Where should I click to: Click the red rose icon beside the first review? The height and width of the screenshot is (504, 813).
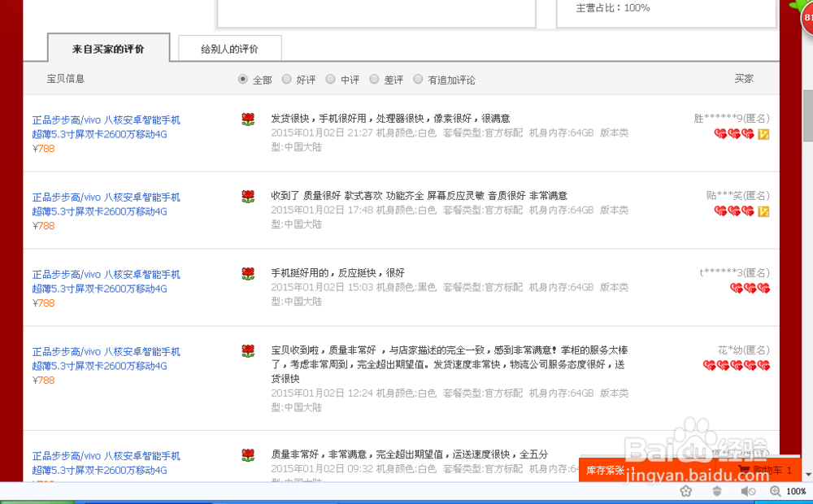pos(248,119)
